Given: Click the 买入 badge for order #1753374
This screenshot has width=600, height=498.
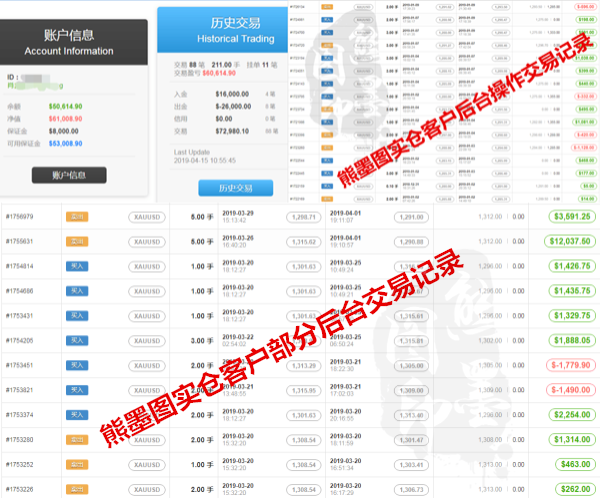Looking at the screenshot, I should point(76,415).
